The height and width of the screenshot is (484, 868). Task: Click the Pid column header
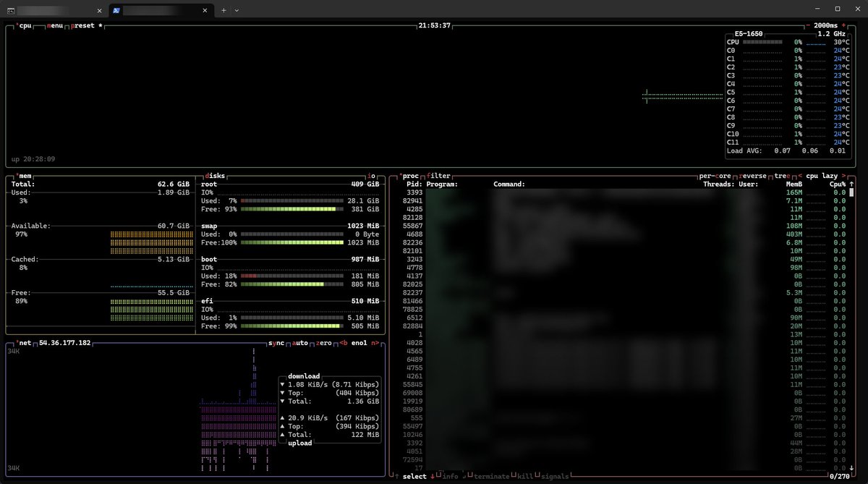coord(415,184)
